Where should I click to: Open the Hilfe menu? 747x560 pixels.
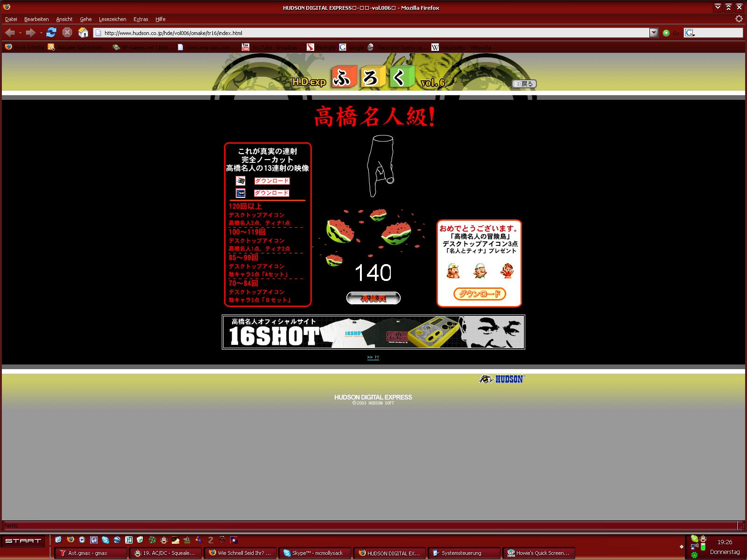[161, 19]
